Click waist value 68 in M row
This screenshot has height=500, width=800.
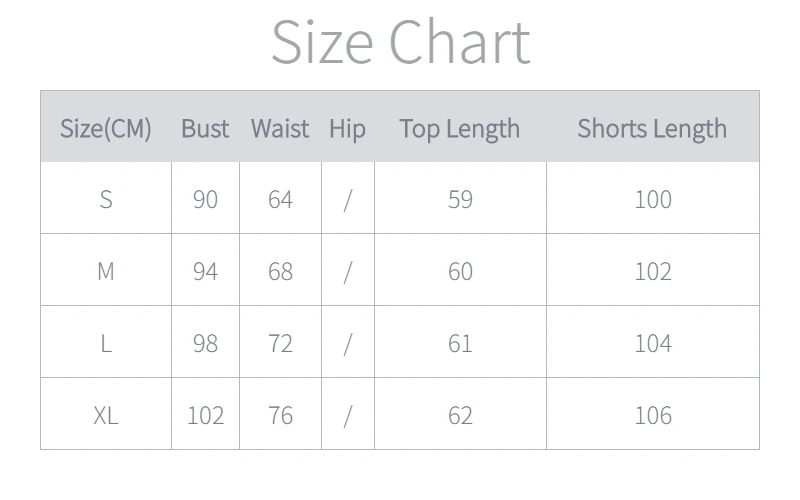pos(280,271)
